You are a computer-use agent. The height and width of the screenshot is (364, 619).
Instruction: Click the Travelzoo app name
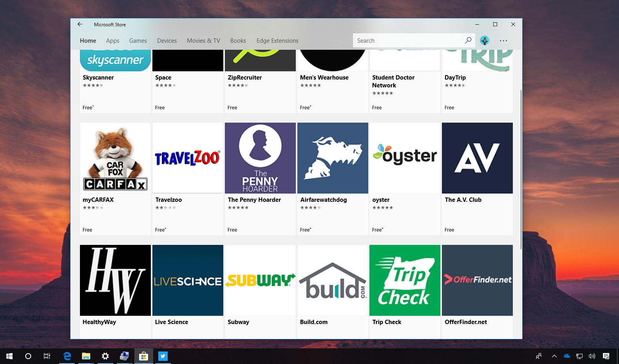point(168,200)
